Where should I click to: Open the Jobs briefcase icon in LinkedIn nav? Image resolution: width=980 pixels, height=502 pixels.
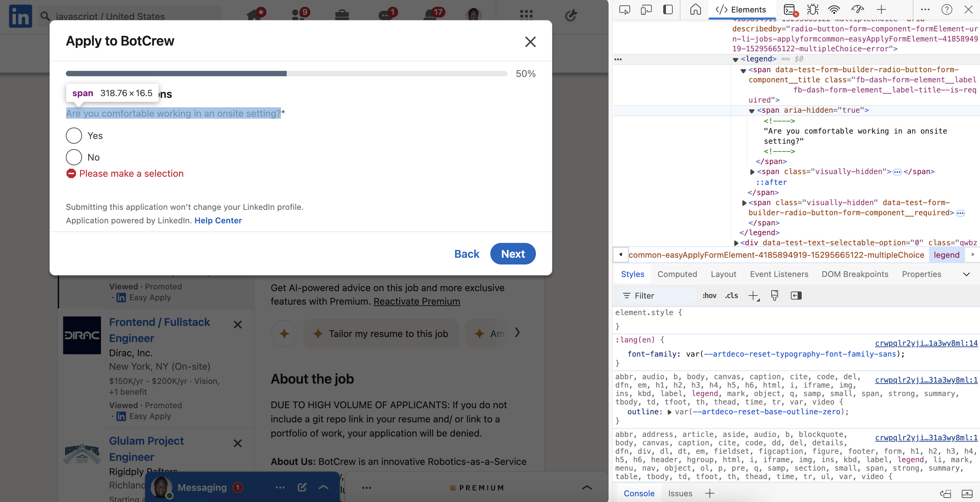[342, 15]
